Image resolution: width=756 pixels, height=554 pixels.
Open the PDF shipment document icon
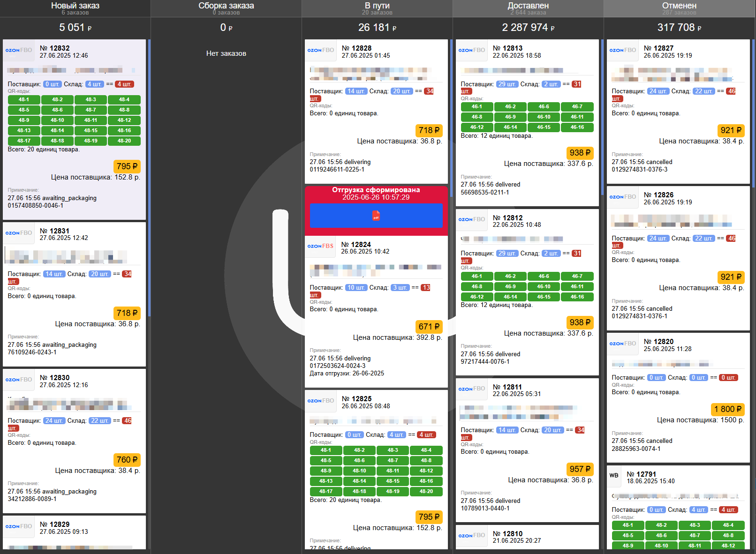pyautogui.click(x=376, y=216)
